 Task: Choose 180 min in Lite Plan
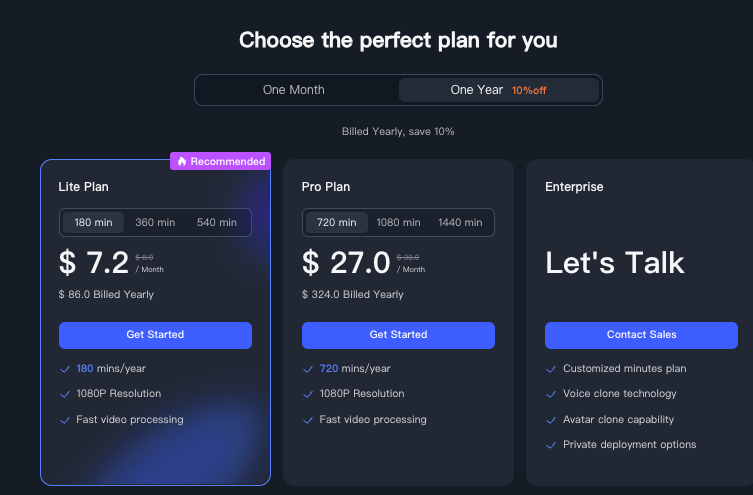(x=93, y=222)
